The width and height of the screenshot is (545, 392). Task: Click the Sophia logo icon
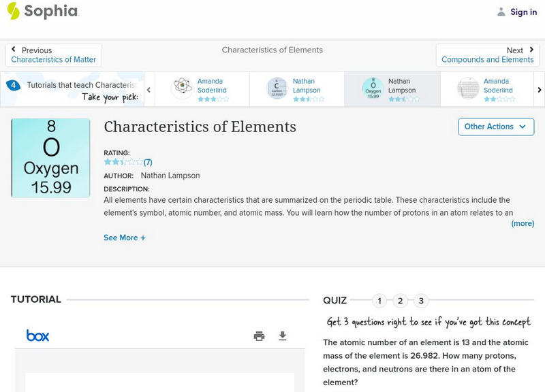click(x=14, y=11)
